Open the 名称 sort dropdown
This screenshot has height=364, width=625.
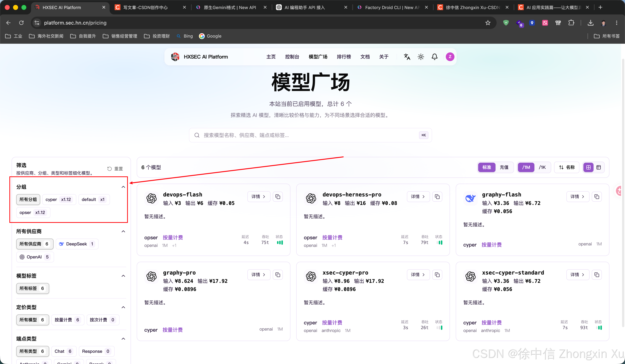coord(567,168)
